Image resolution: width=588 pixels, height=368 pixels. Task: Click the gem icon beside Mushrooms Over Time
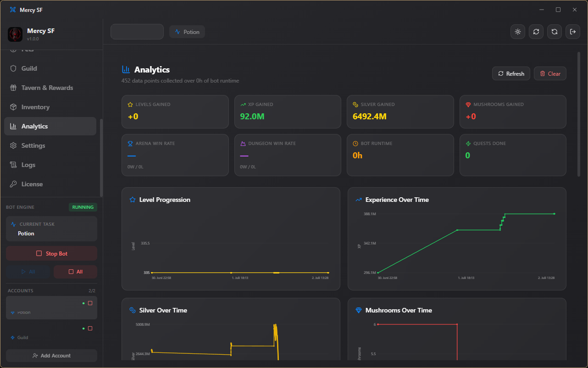pyautogui.click(x=359, y=310)
